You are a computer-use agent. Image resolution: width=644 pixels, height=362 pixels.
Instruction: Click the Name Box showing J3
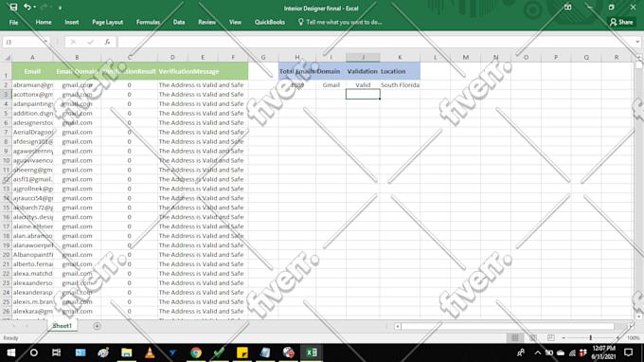(x=23, y=42)
